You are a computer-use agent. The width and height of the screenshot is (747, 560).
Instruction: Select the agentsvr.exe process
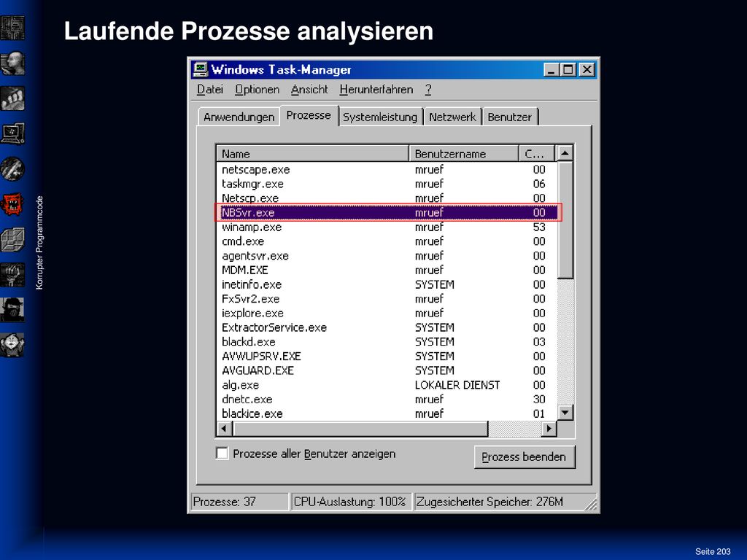coord(387,256)
